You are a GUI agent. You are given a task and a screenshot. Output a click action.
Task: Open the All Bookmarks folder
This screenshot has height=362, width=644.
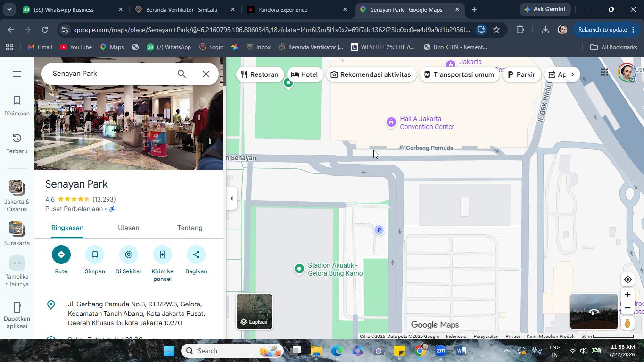(x=614, y=47)
